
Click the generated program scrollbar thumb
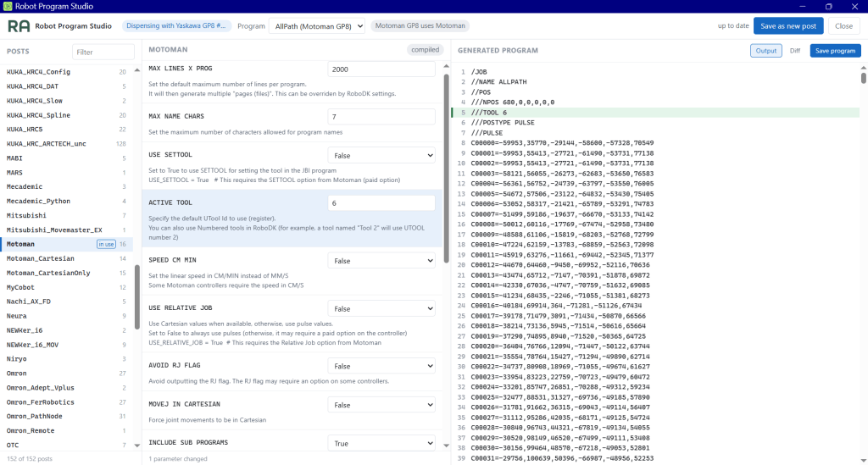[x=864, y=78]
